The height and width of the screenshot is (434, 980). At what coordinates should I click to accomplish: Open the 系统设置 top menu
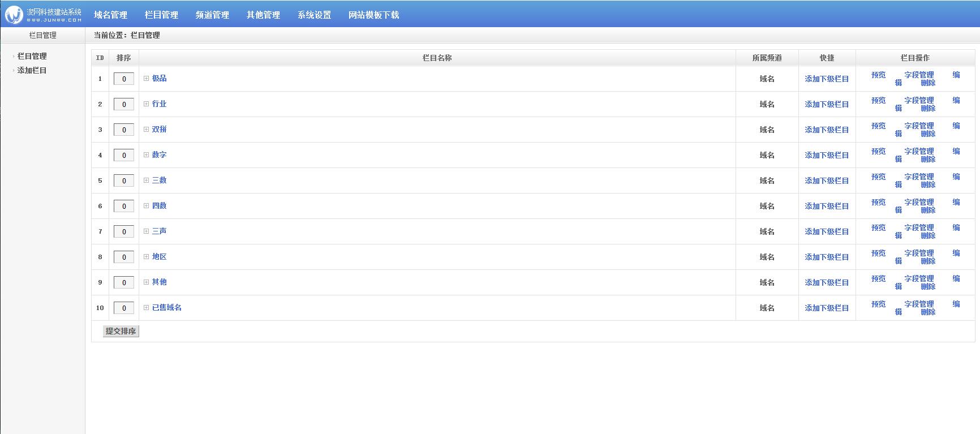[314, 15]
